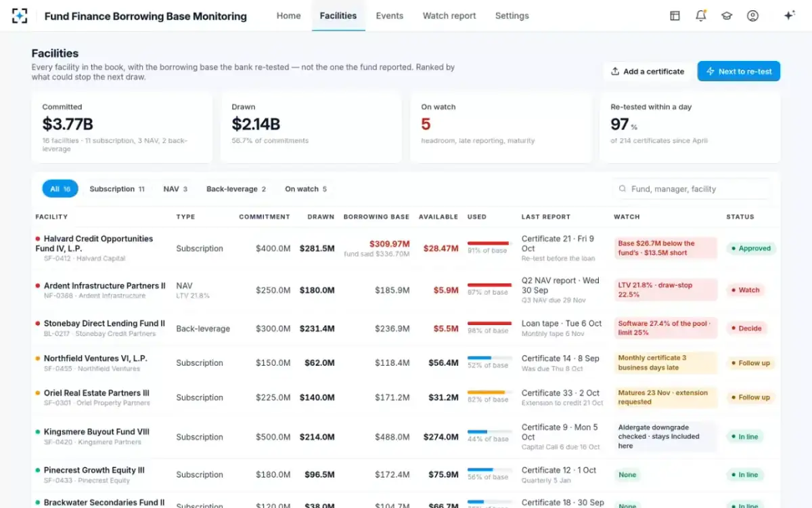Open the Watch report tab
Screen dimensions: 812x508
[449, 16]
